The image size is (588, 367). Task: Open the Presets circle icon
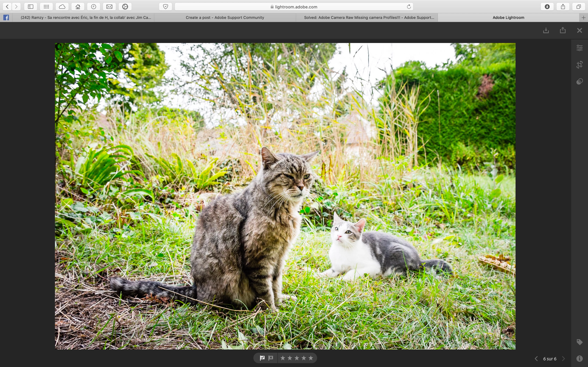579,81
